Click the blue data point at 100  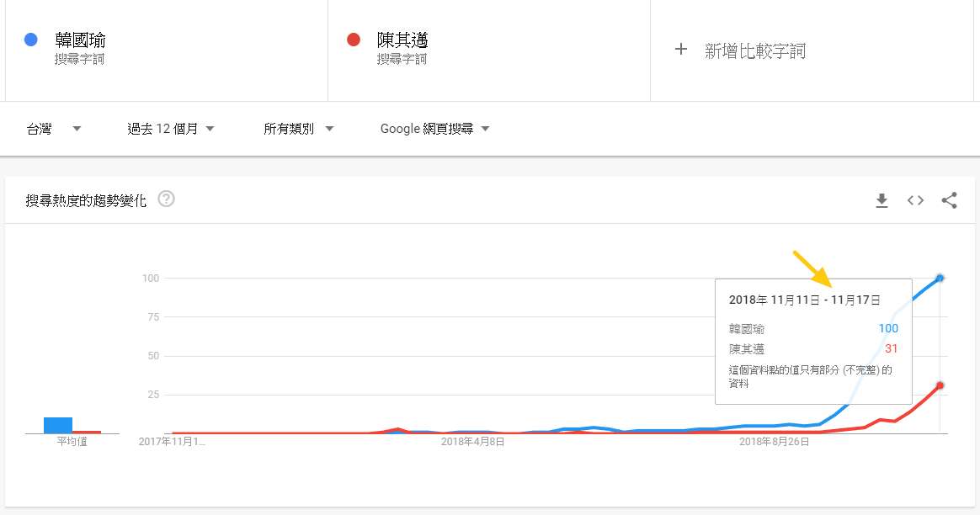click(x=940, y=278)
